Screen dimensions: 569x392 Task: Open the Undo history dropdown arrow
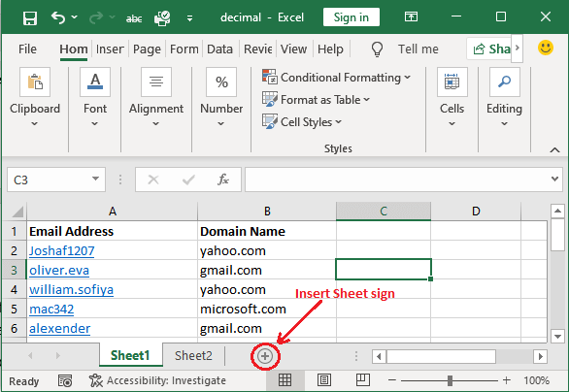pyautogui.click(x=75, y=17)
